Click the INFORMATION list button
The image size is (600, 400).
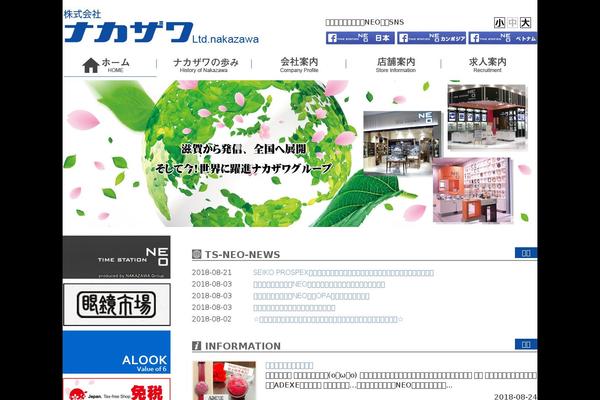click(526, 344)
